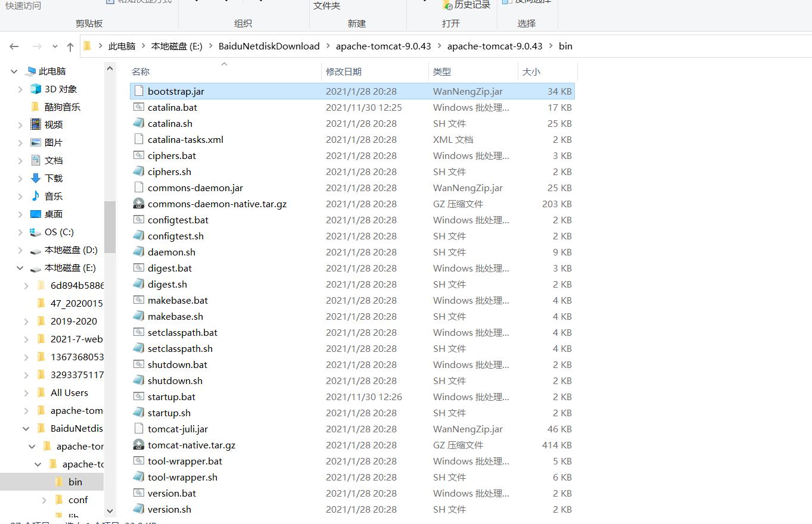Select the 2019-2020 folder in tree
The height and width of the screenshot is (524, 812).
pos(74,321)
